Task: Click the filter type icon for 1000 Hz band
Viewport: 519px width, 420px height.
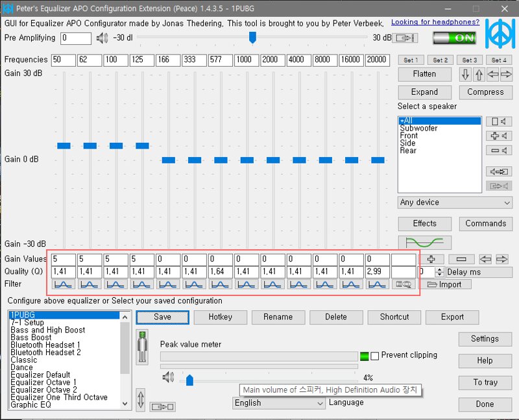Action: (x=247, y=284)
